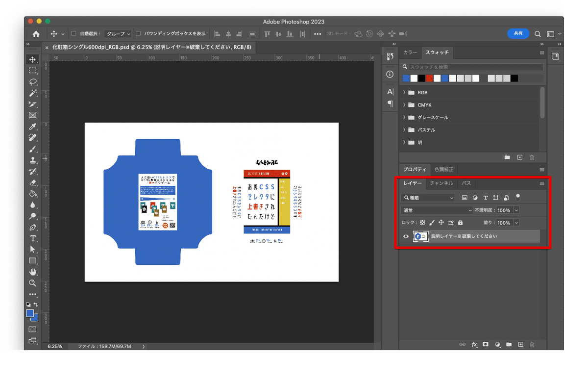Expand the グレースケール swatch folder
The height and width of the screenshot is (382, 588).
[x=404, y=117]
